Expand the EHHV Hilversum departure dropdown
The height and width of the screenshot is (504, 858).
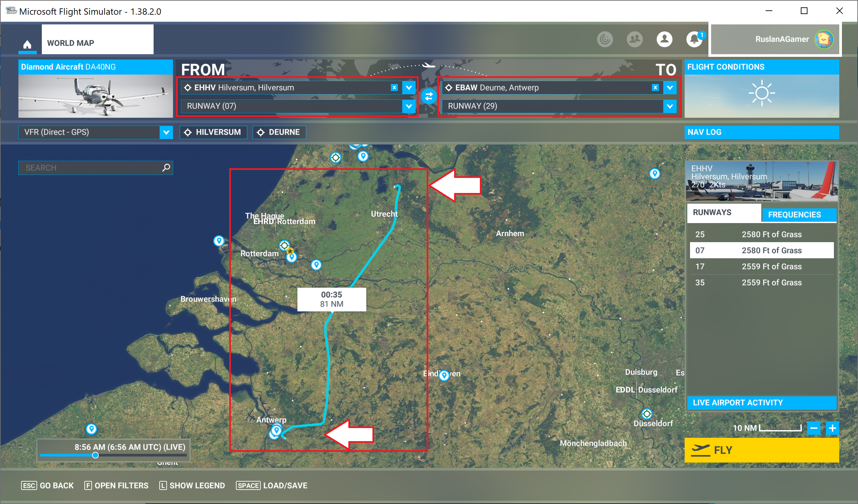pyautogui.click(x=409, y=88)
